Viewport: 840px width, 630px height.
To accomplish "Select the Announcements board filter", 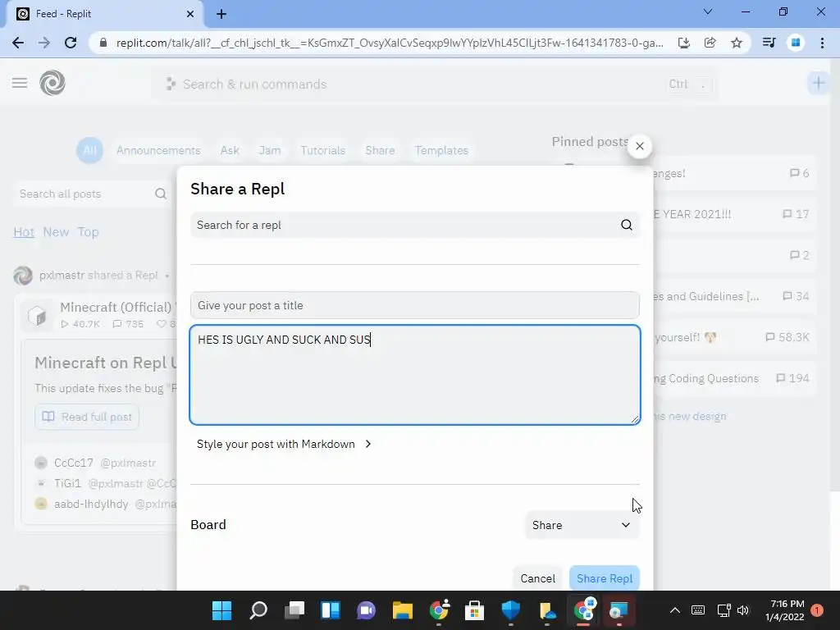I will (158, 151).
